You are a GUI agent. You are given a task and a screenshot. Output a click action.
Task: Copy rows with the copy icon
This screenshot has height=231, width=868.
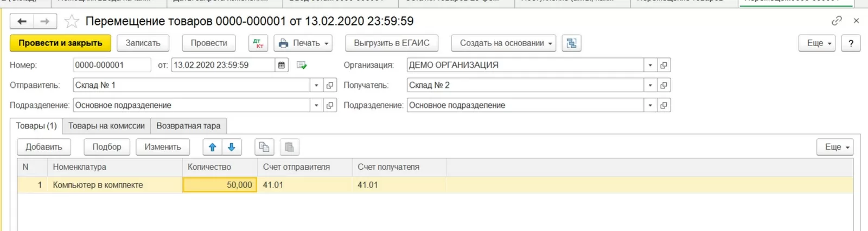click(264, 147)
